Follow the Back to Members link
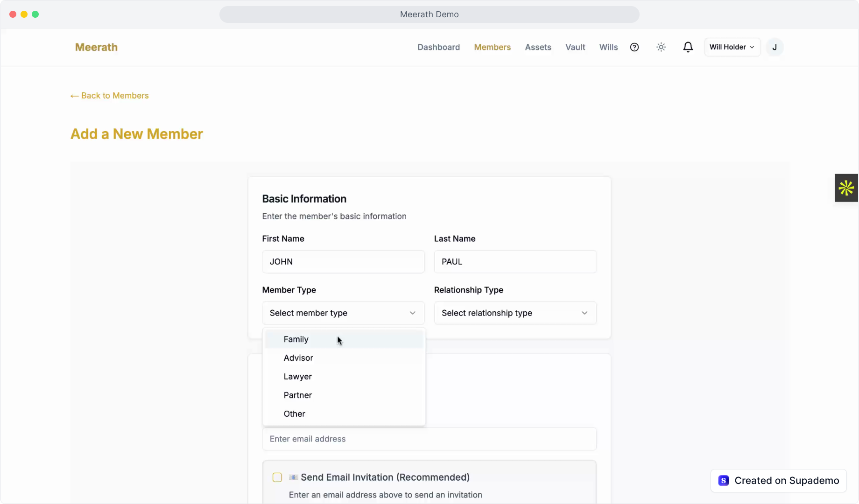The image size is (859, 504). point(109,96)
